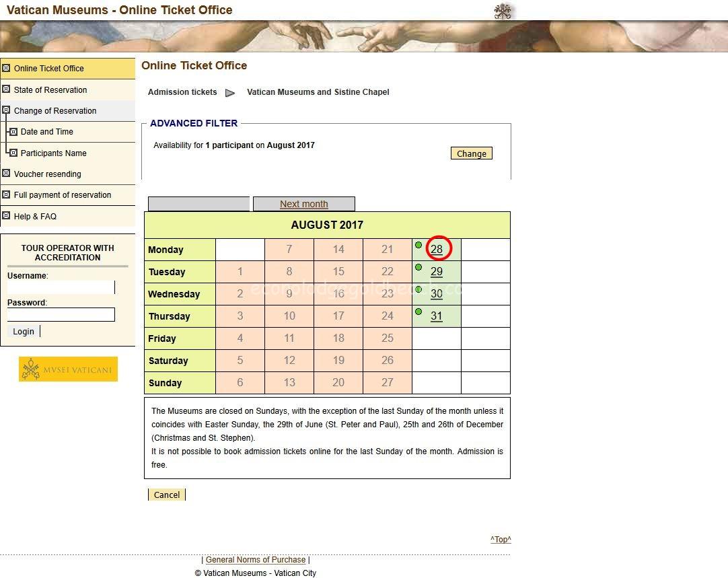The height and width of the screenshot is (578, 728).
Task: Go to Next month
Action: (x=303, y=204)
